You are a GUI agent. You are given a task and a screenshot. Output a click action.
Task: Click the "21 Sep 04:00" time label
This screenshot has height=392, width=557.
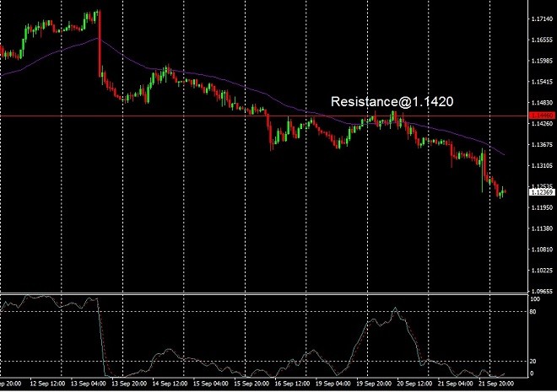coord(455,384)
